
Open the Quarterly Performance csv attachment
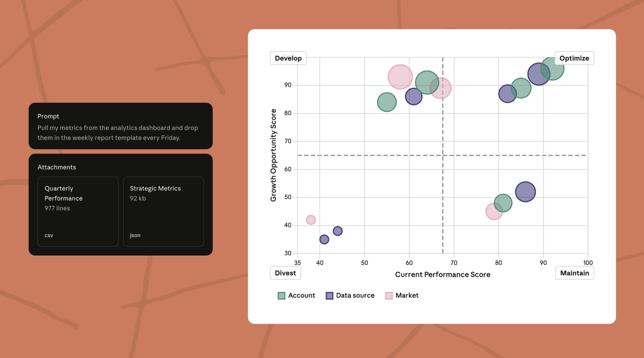pos(78,211)
